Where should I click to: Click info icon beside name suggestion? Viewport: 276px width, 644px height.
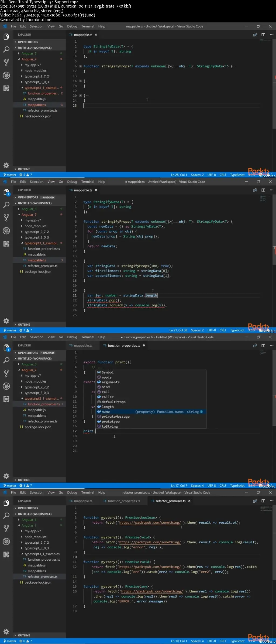(201, 412)
